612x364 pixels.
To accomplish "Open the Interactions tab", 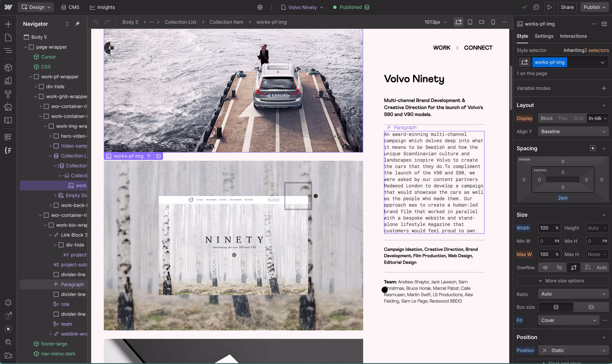I will point(573,36).
